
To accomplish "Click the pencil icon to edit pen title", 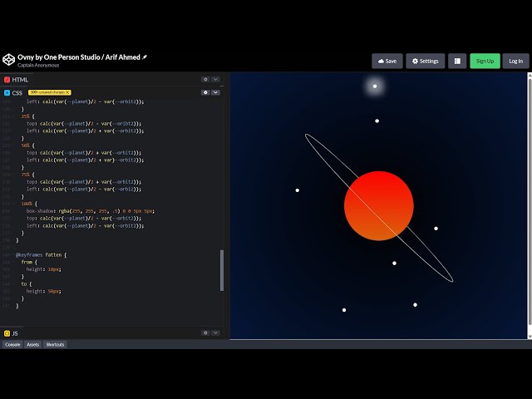I will click(145, 57).
